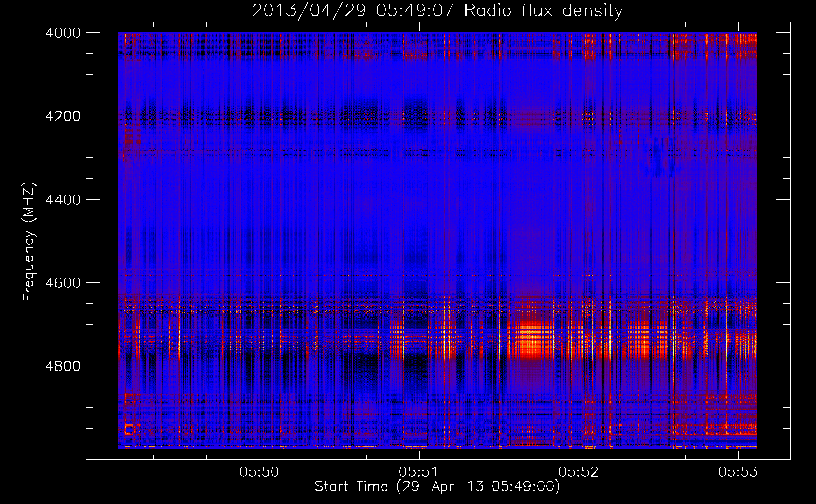The height and width of the screenshot is (504, 816).
Task: Click the plot title "2013/04/29 05:49:07 Radio flux density"
Action: [x=437, y=11]
